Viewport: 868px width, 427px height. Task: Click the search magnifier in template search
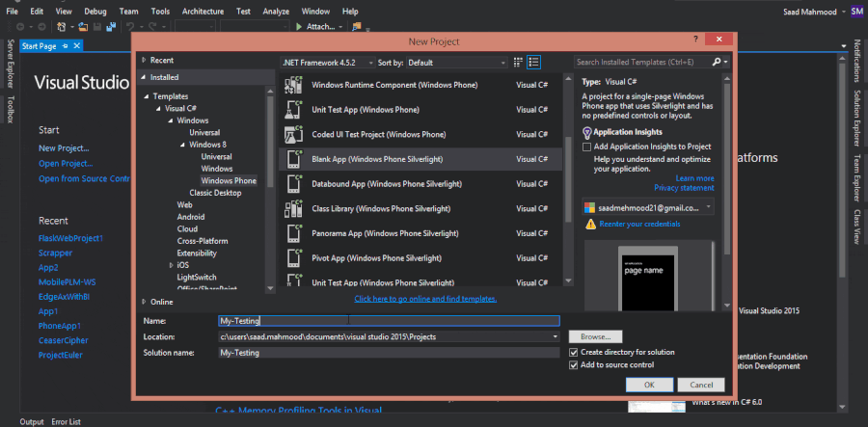click(x=717, y=62)
